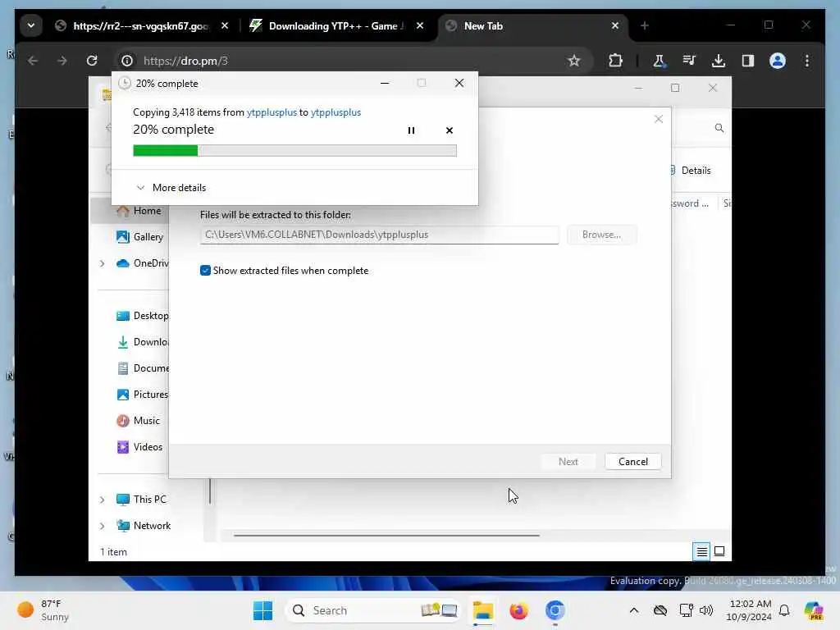Click the extraction folder path field
This screenshot has height=630, width=840.
pyautogui.click(x=379, y=235)
